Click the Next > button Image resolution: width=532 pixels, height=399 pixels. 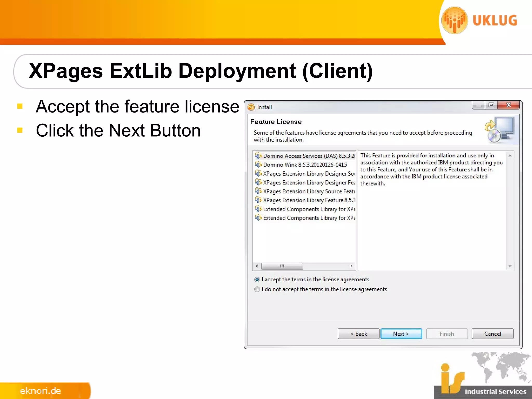pos(401,334)
